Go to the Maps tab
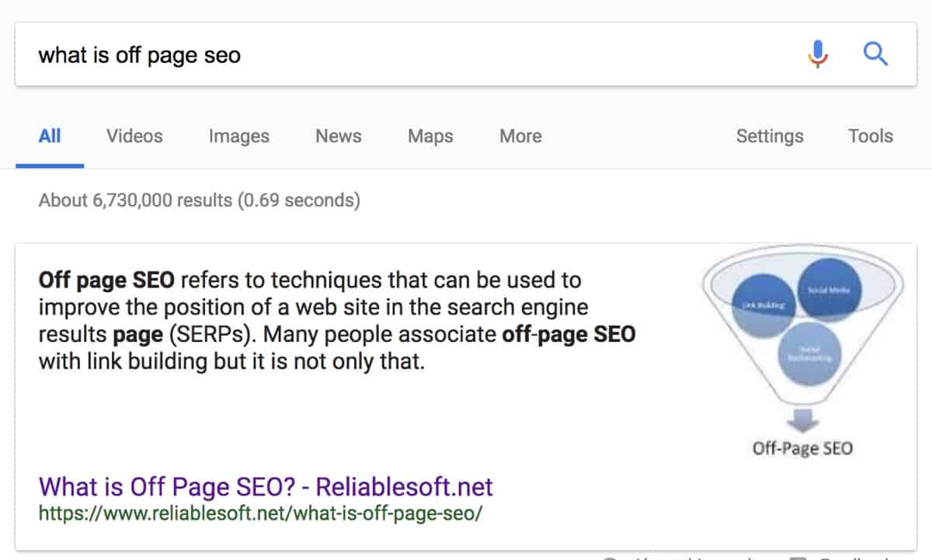 pos(430,137)
